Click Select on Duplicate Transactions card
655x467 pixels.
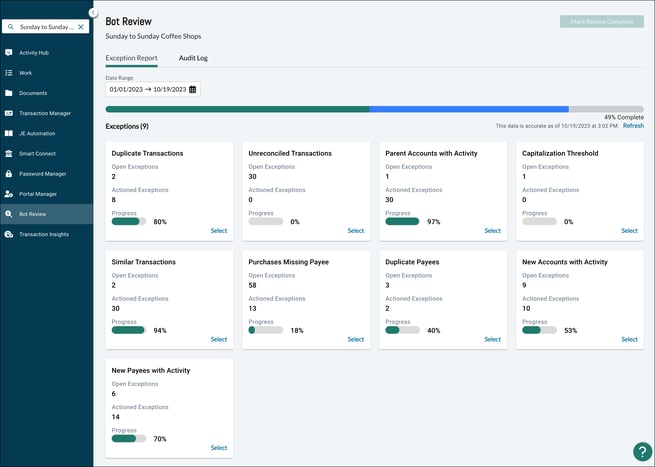(218, 231)
